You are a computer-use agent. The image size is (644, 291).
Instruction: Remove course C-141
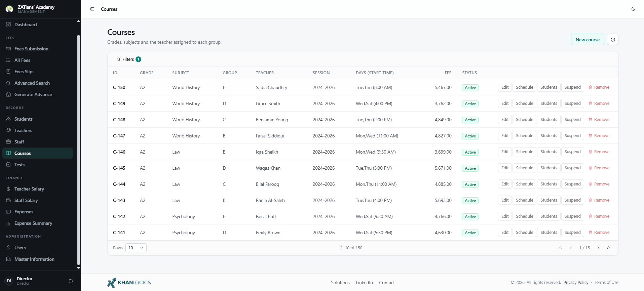coord(599,233)
